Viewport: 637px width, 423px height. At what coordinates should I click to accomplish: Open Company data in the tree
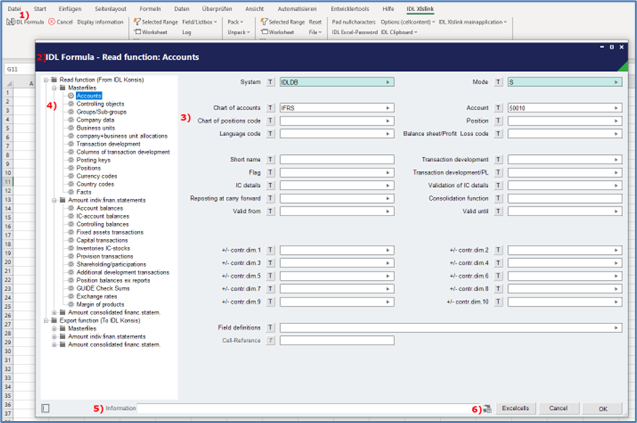[x=95, y=120]
